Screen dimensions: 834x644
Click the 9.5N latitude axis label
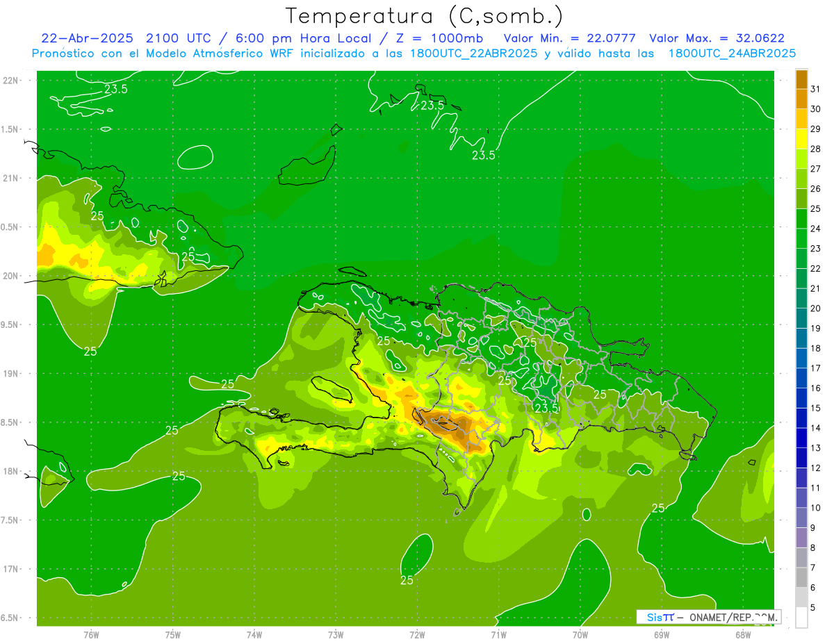[x=10, y=324]
